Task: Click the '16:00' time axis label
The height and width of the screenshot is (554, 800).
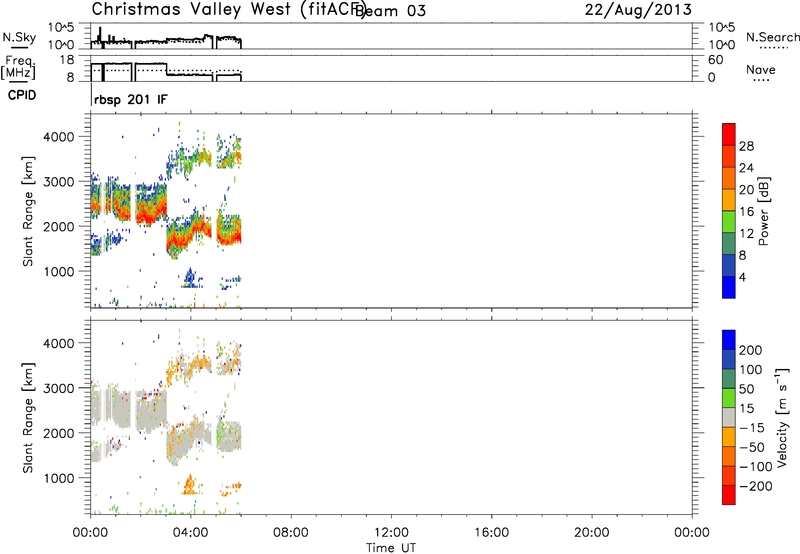Action: click(491, 533)
